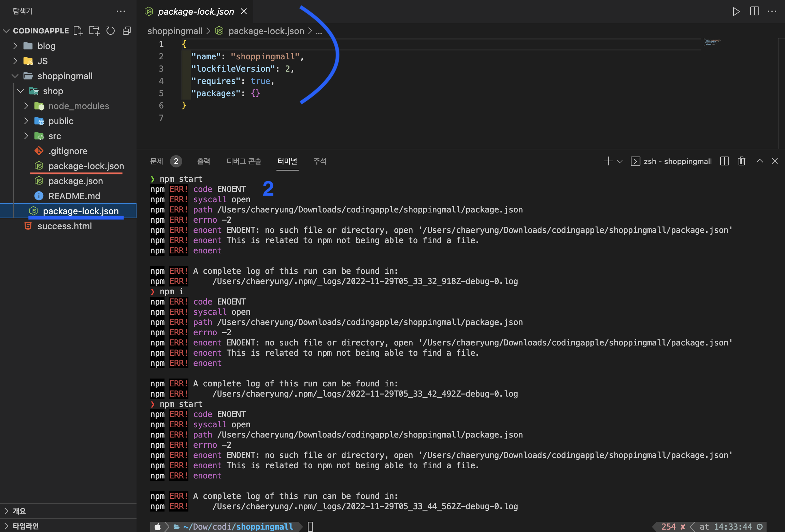Viewport: 785px width, 532px height.
Task: Kill the terminal with trash icon
Action: [741, 161]
